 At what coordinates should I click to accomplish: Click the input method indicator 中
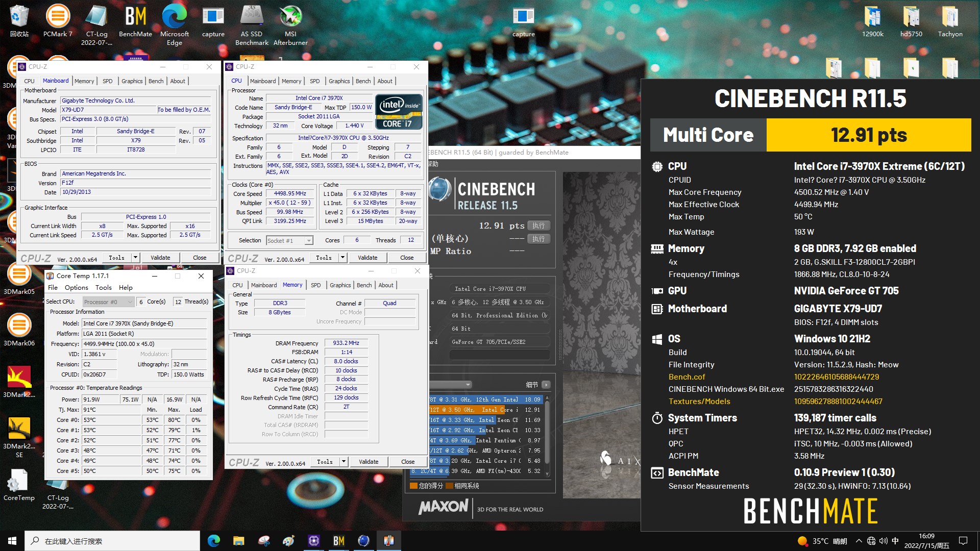(x=895, y=541)
